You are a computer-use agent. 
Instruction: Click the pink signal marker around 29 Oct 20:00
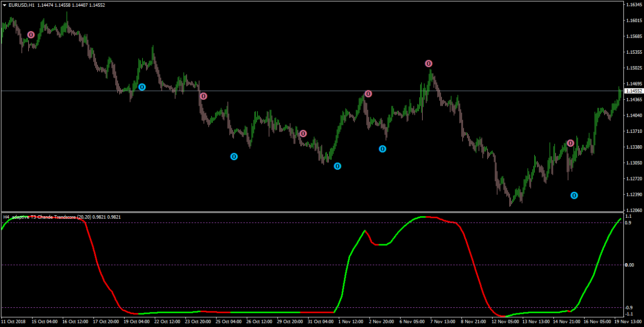[x=303, y=133]
